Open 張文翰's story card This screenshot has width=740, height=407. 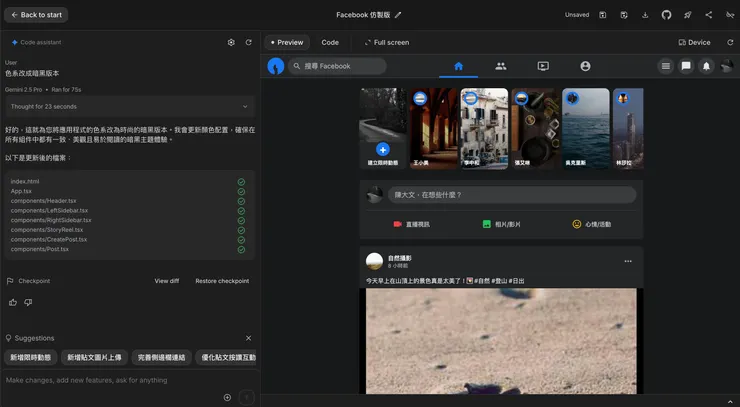[535, 128]
